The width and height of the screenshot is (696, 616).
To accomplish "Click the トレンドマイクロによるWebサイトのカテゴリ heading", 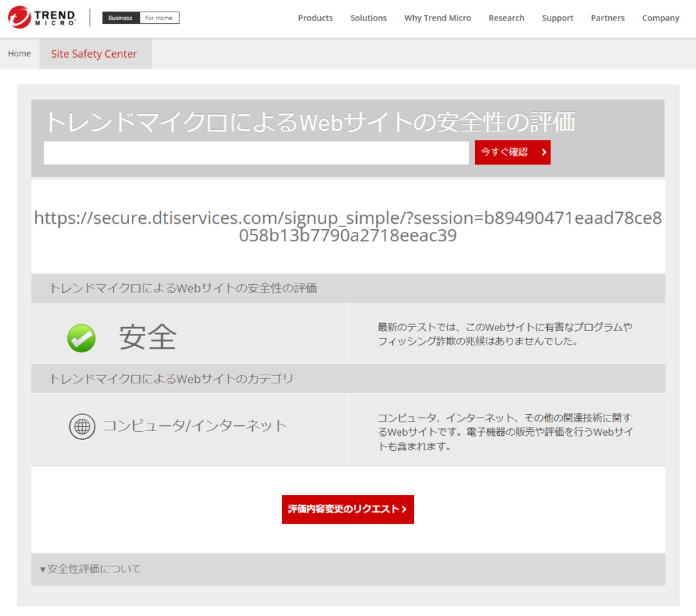I will coord(171,379).
